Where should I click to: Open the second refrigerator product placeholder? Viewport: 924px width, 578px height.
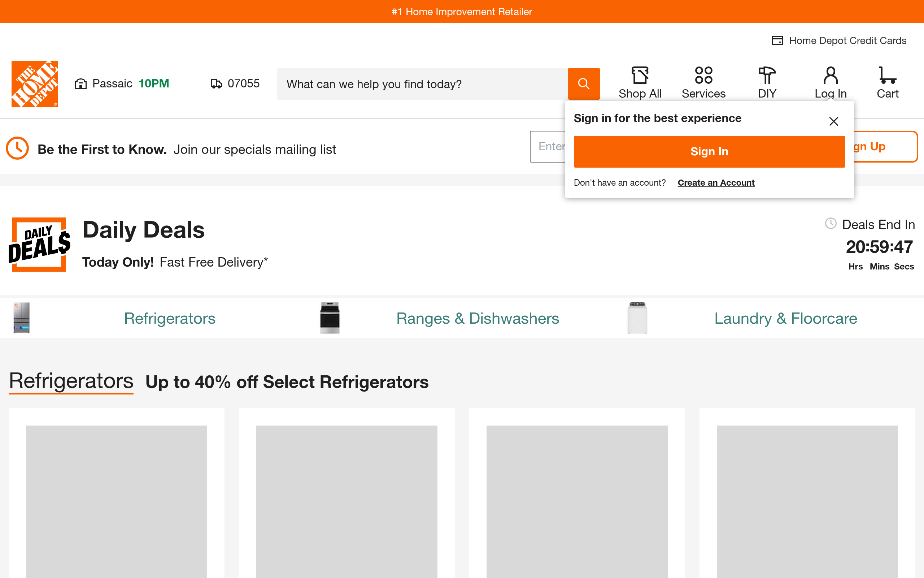tap(347, 501)
